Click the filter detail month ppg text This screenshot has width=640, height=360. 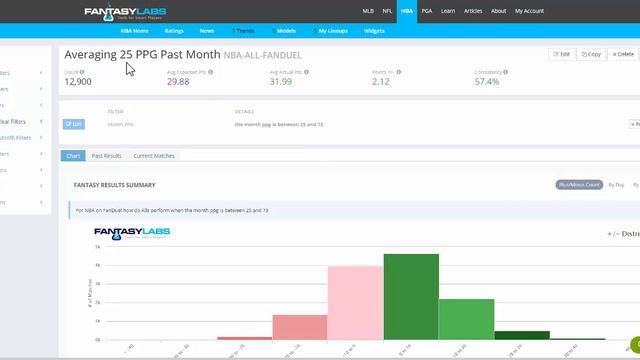coord(279,124)
